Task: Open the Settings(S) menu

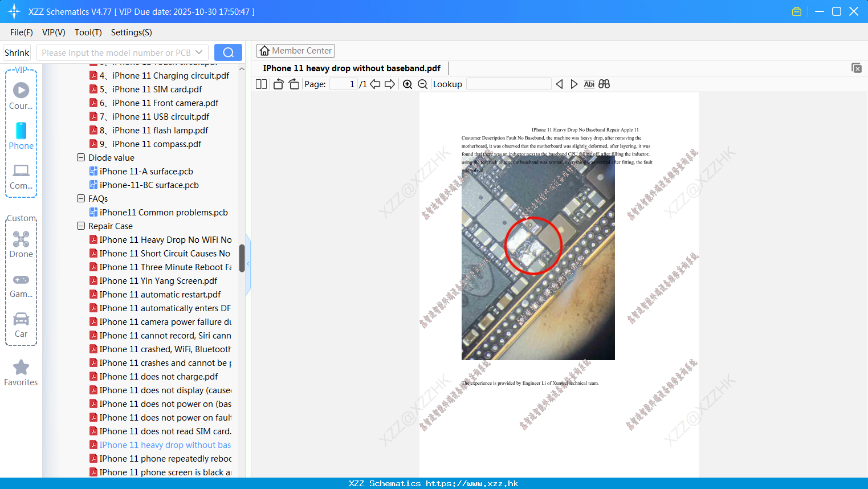Action: coord(132,32)
